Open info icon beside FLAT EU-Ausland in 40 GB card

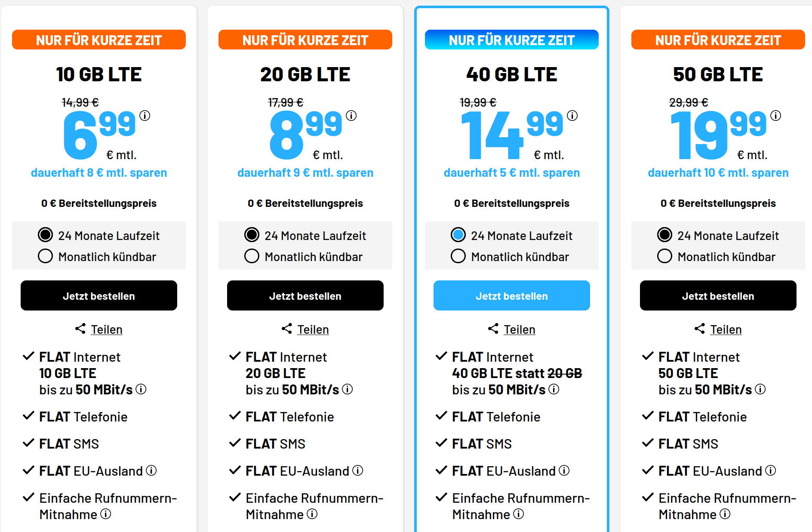(563, 471)
